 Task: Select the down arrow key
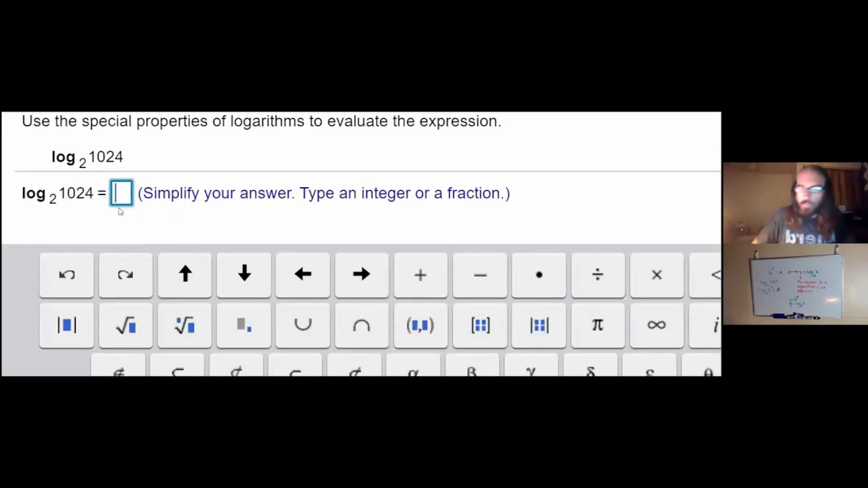[x=243, y=275]
